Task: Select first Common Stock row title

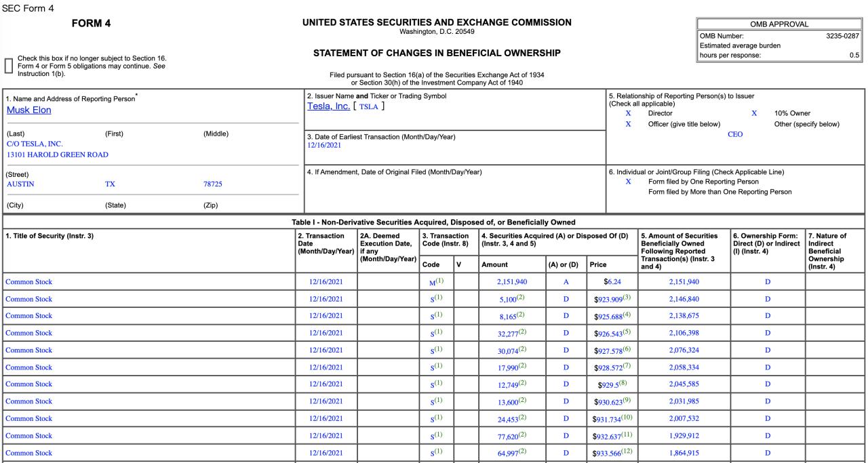Action: click(x=28, y=282)
